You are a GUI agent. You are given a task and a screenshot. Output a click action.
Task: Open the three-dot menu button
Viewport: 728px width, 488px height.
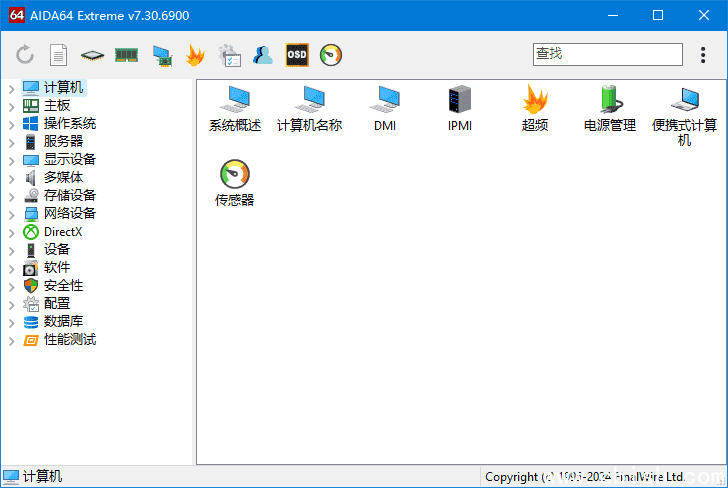pyautogui.click(x=703, y=55)
